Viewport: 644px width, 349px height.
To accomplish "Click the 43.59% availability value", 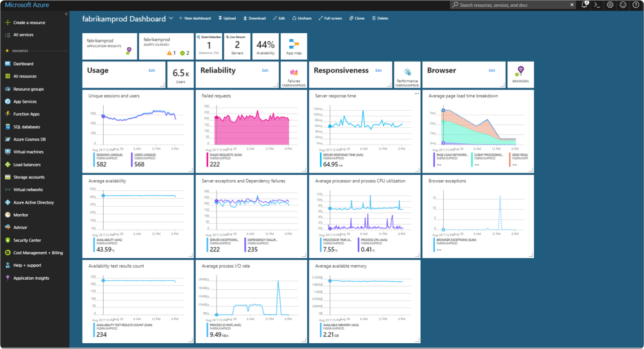I will click(x=106, y=250).
